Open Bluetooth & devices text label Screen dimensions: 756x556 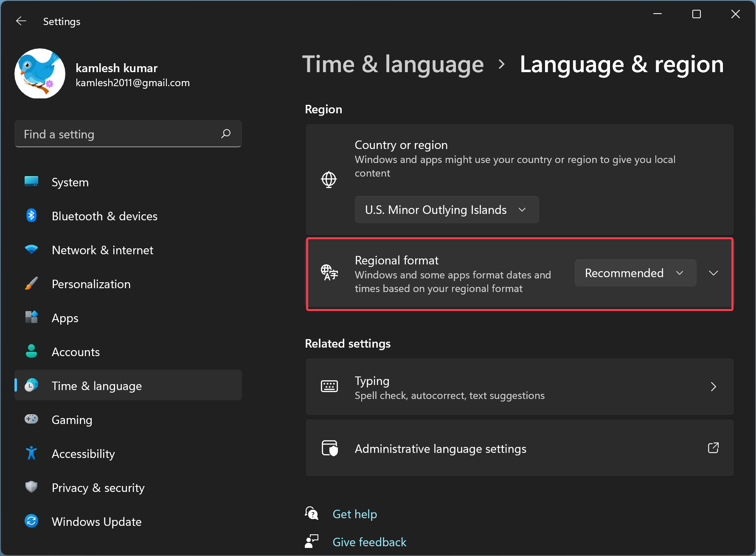(x=104, y=216)
